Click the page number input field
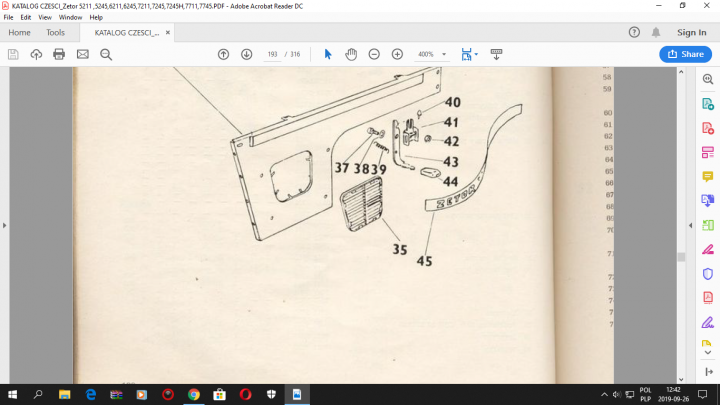Screen dimensions: 720x405 point(272,54)
